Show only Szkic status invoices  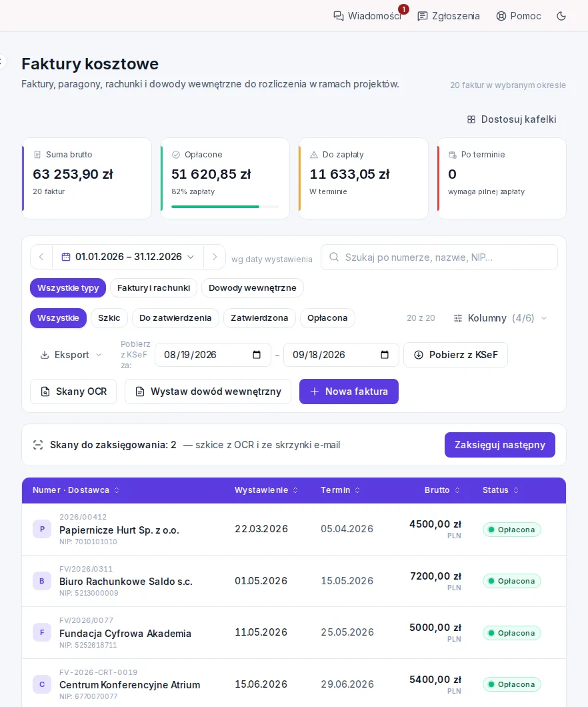(109, 318)
